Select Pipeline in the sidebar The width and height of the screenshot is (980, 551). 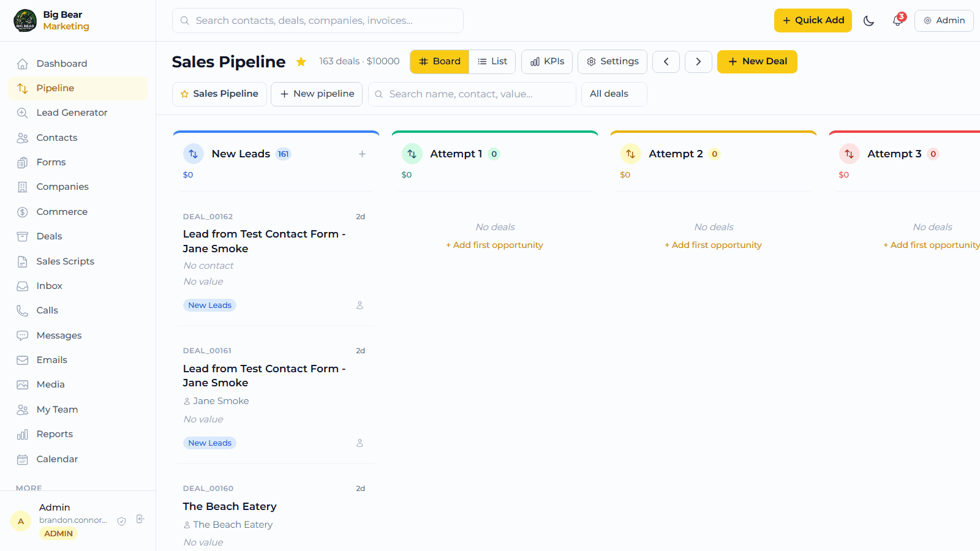[78, 88]
